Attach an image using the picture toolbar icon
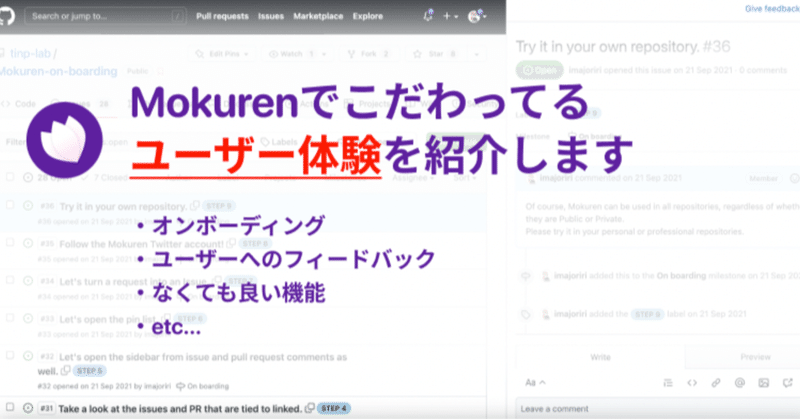 coord(764,383)
